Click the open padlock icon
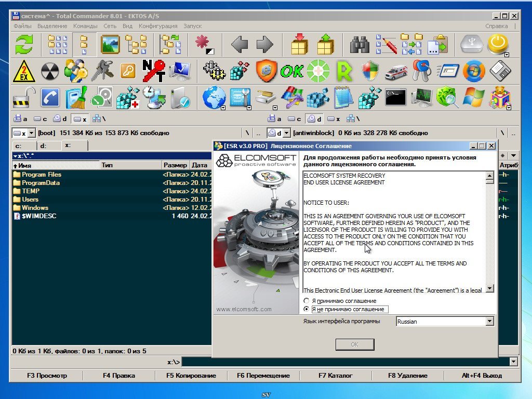Viewport: 532px width, 399px height. click(24, 97)
